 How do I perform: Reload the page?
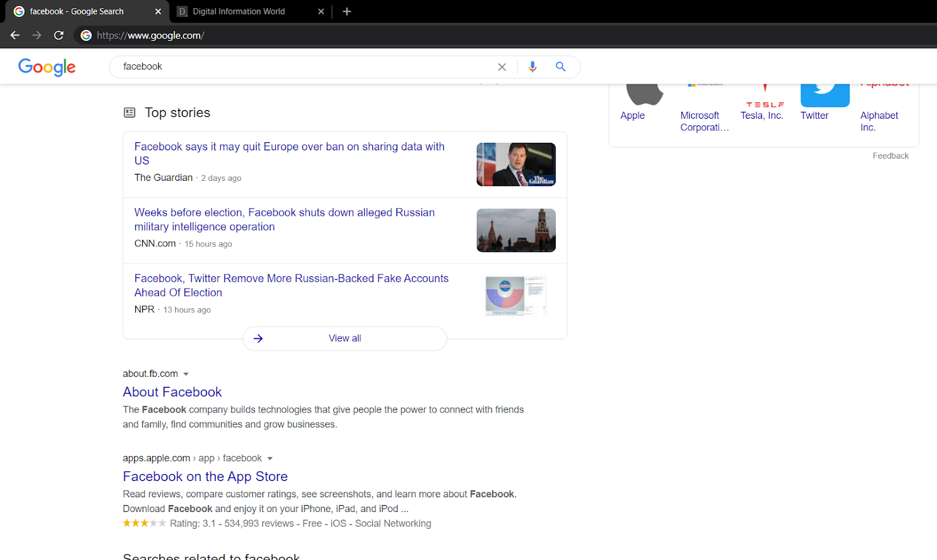(x=59, y=36)
